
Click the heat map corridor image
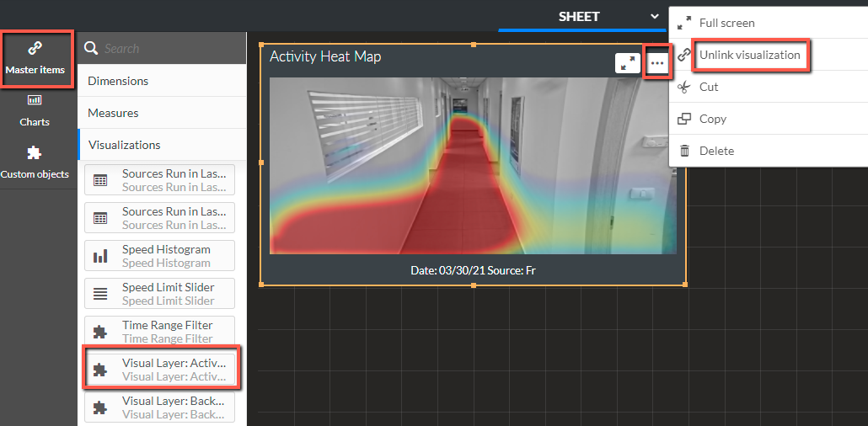click(x=473, y=165)
